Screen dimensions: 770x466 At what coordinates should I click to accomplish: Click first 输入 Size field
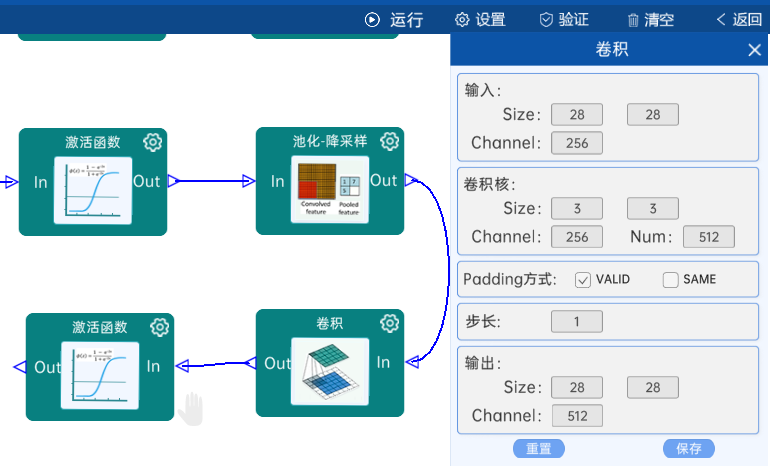(x=577, y=114)
